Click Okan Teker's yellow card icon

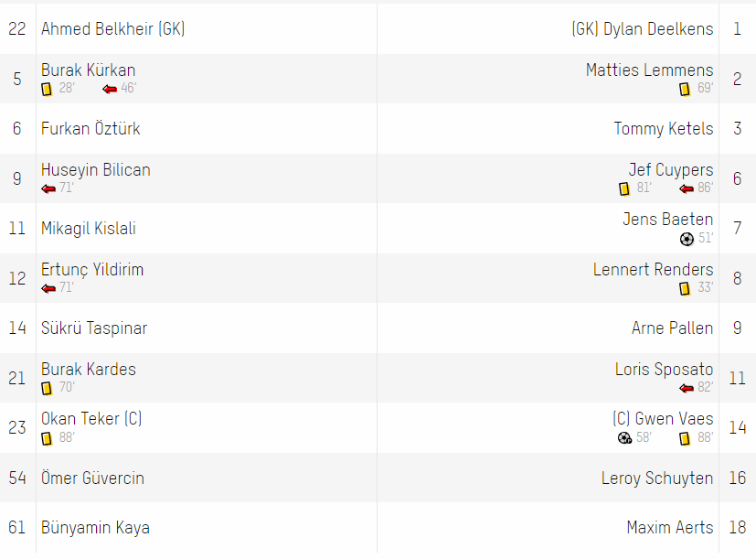(47, 438)
